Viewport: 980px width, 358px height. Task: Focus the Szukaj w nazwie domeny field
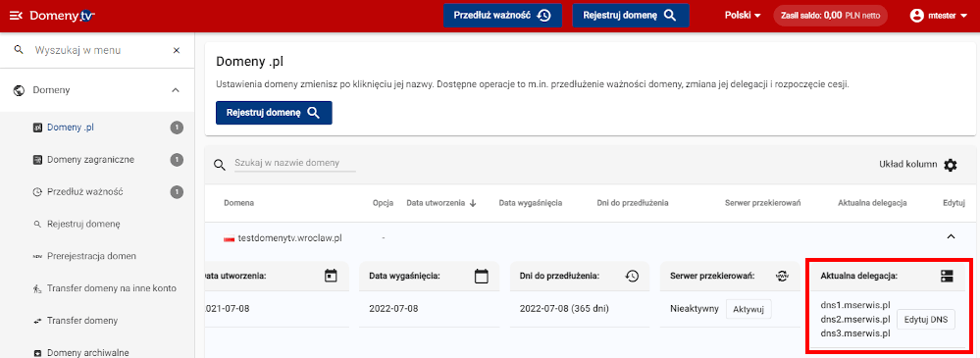(294, 163)
